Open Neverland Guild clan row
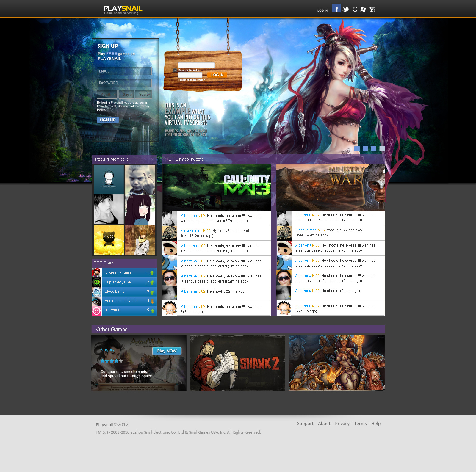Image resolution: width=476 pixels, height=472 pixels. tap(124, 273)
